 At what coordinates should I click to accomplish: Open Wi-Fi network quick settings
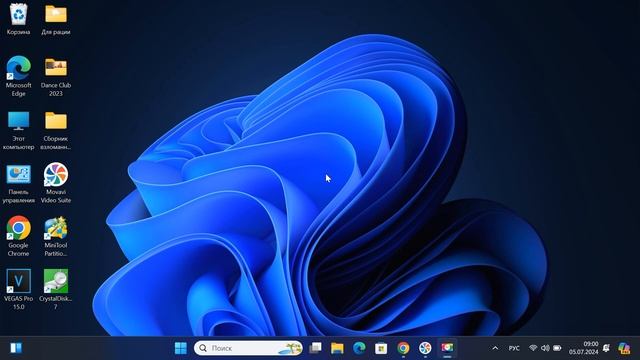[533, 348]
